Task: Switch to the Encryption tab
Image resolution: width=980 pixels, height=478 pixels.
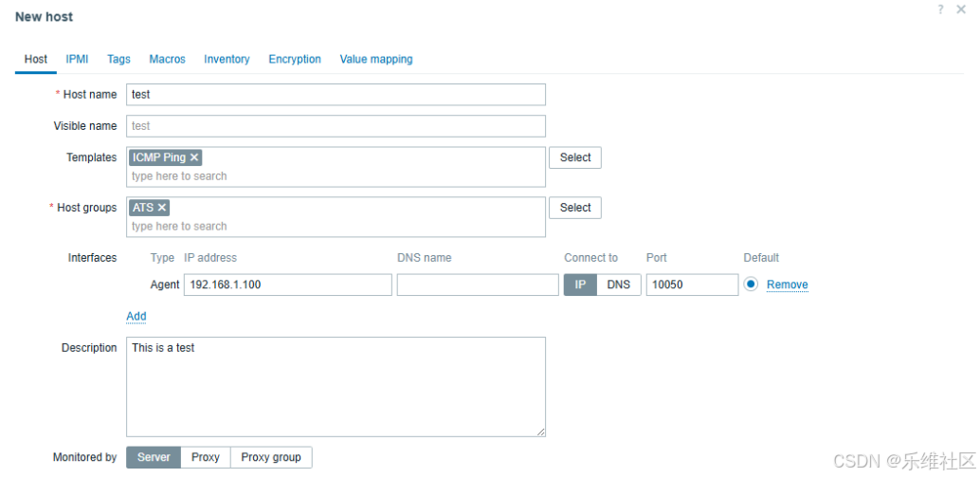Action: (295, 59)
